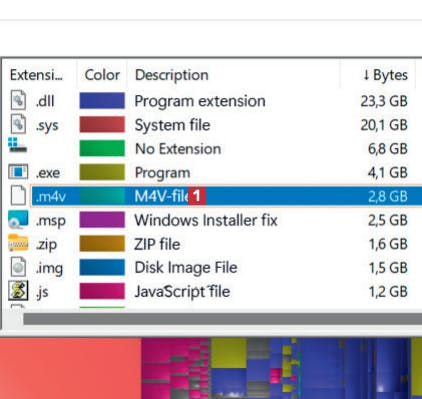Select the red System file color swatch
Screen dimensions: 422x399
102,125
